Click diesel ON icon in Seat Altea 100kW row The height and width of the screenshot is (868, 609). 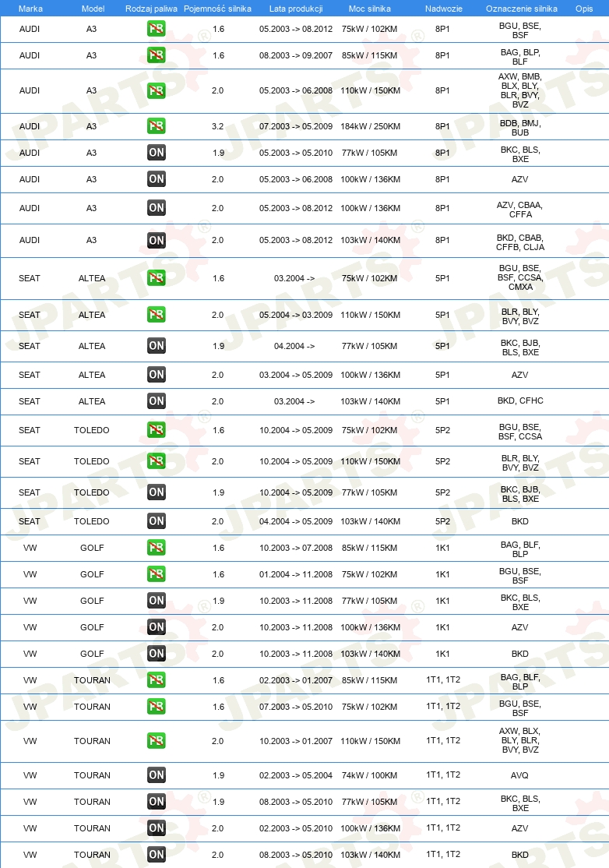[x=157, y=375]
